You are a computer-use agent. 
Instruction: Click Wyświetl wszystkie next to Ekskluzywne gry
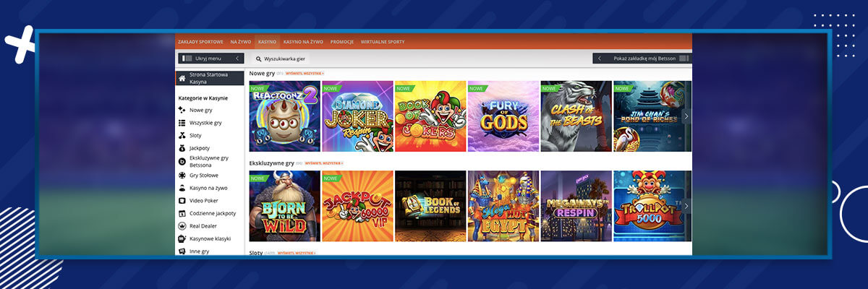coord(324,163)
